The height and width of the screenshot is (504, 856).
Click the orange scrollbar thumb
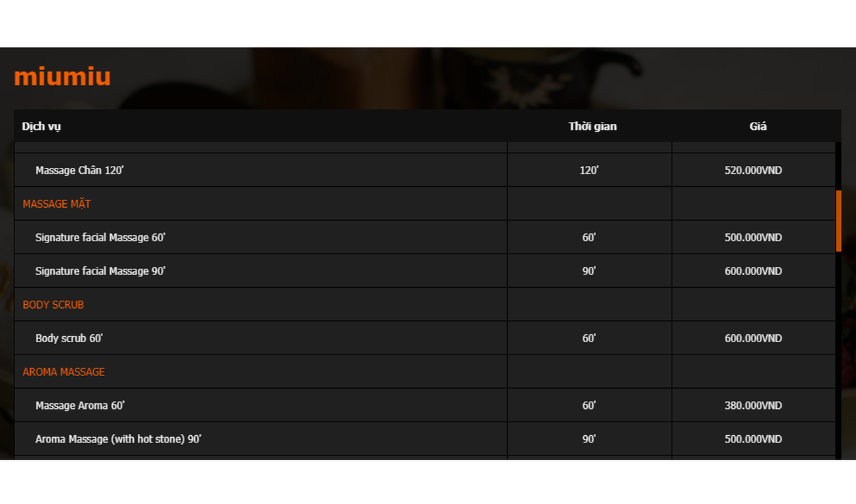coord(838,221)
